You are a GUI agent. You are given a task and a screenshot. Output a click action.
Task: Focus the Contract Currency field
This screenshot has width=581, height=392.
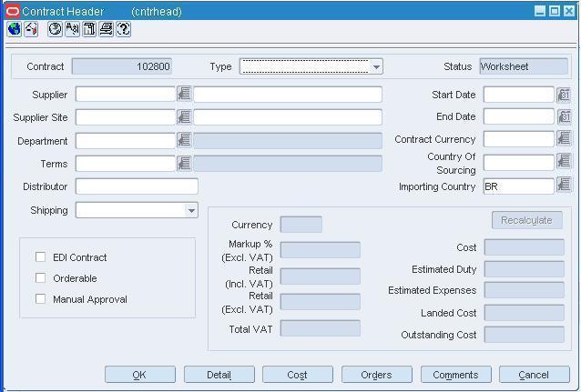click(x=519, y=139)
